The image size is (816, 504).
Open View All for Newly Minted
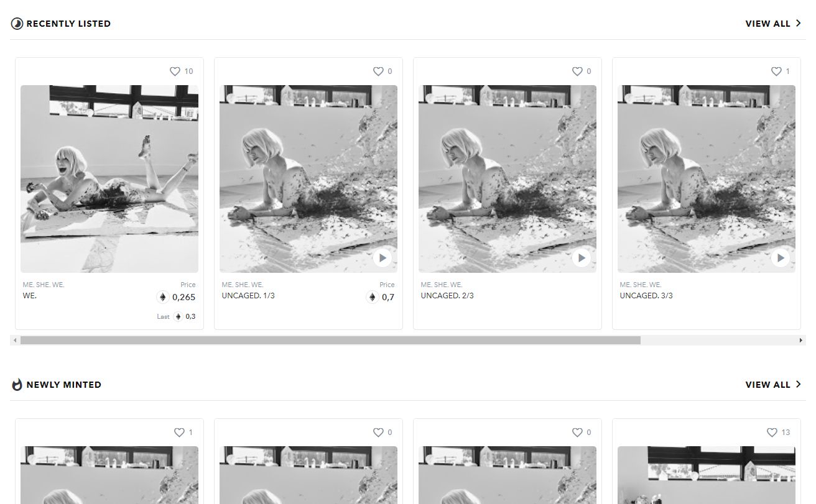773,385
